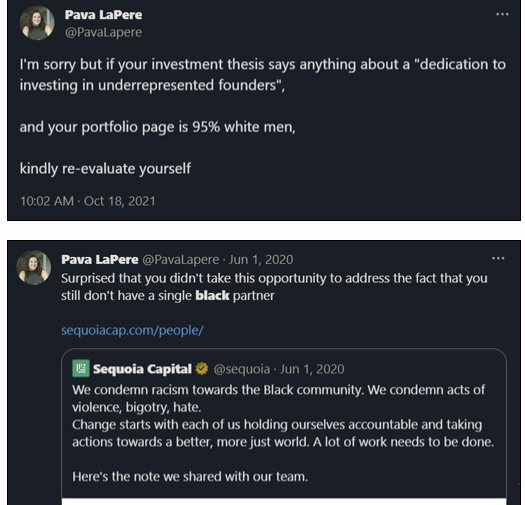Open the quoted Sequoia tweet text body
The height and width of the screenshot is (505, 525).
click(283, 433)
